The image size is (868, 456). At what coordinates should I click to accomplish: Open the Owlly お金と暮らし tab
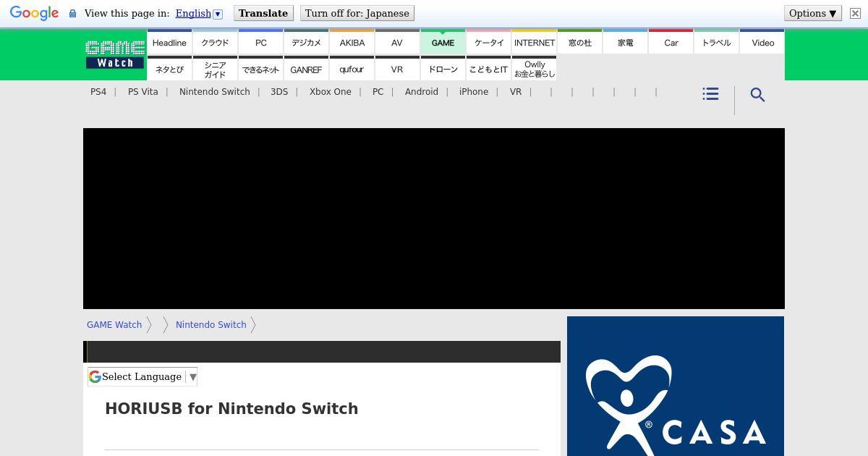[x=535, y=69]
